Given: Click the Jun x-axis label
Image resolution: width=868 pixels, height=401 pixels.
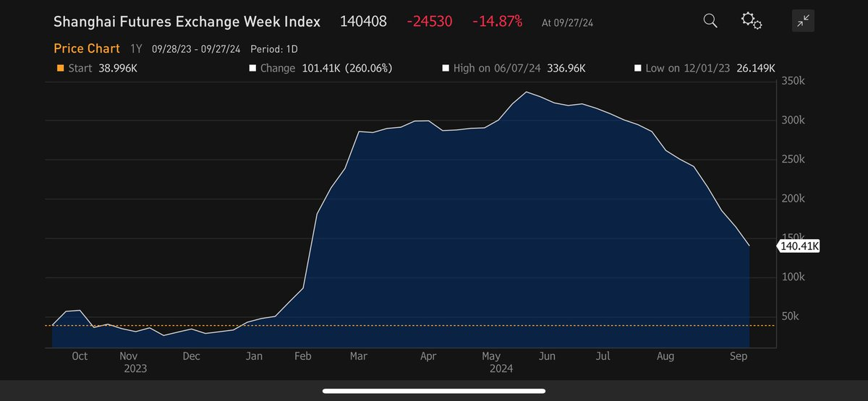Looking at the screenshot, I should coord(548,356).
